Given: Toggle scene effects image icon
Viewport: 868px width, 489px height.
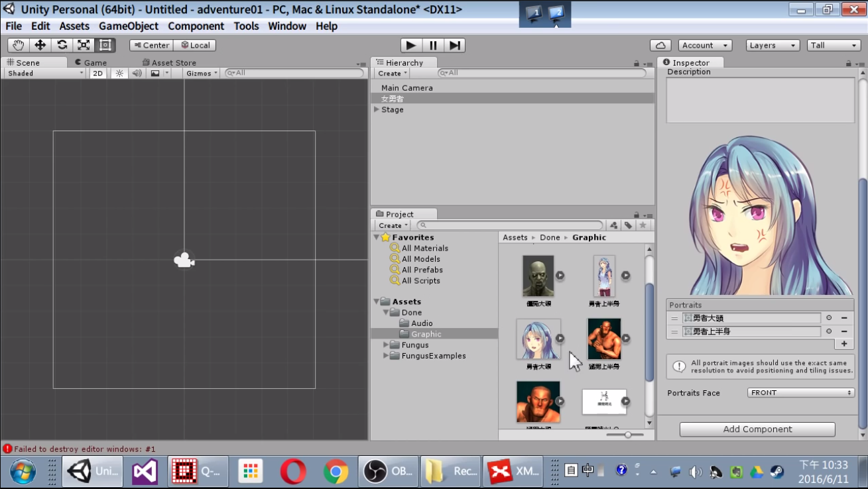Looking at the screenshot, I should [x=155, y=73].
